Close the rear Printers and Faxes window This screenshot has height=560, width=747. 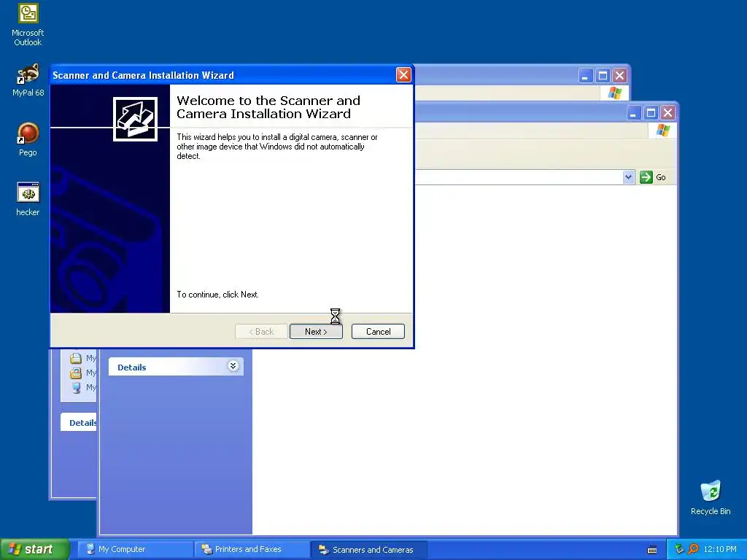point(619,75)
